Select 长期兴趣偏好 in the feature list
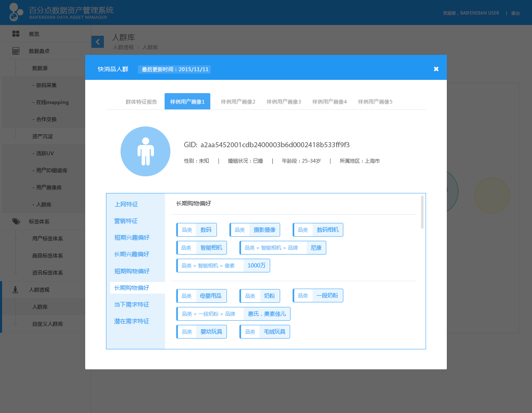The width and height of the screenshot is (532, 413). click(x=132, y=254)
